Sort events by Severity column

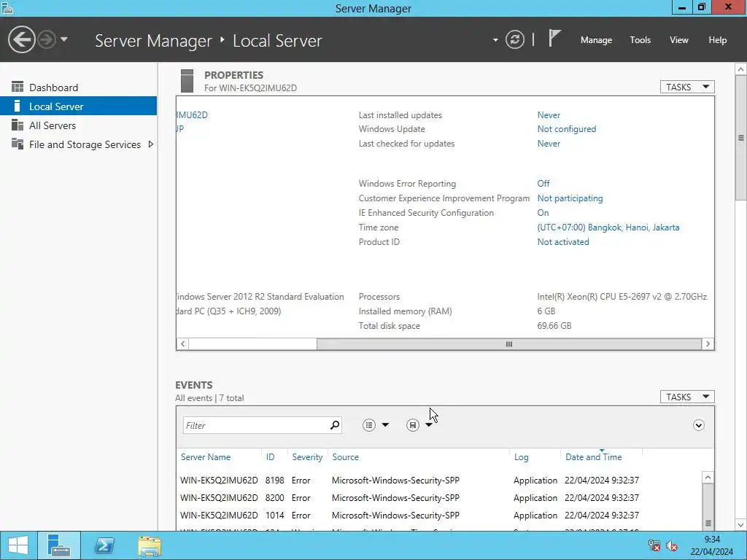307,456
